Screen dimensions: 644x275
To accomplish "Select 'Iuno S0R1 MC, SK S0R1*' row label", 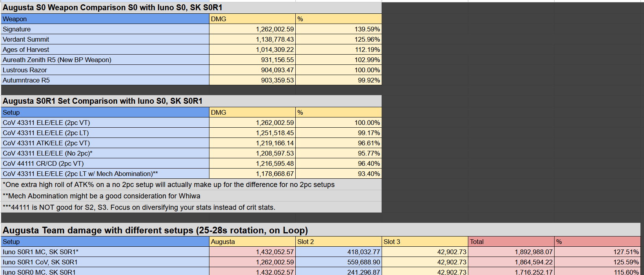I will click(105, 252).
